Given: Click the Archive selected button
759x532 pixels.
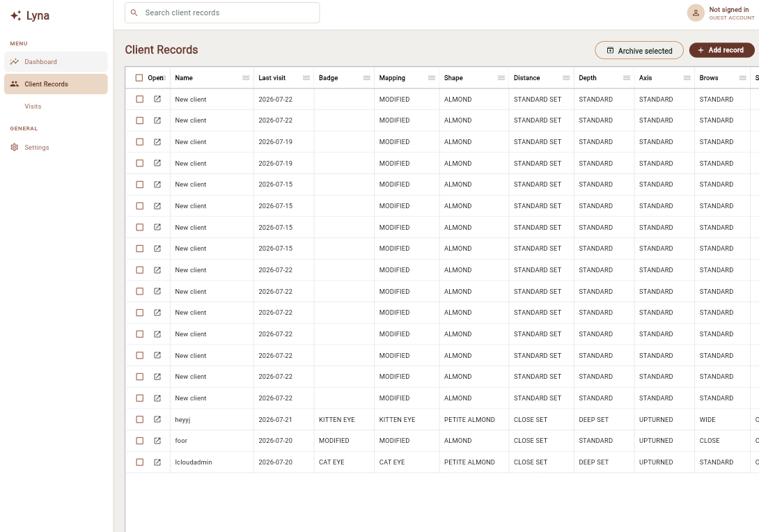Looking at the screenshot, I should [639, 50].
